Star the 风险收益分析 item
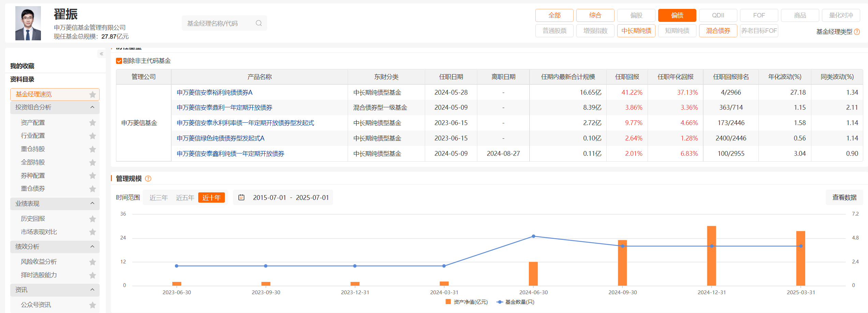The width and height of the screenshot is (868, 313). [x=92, y=262]
